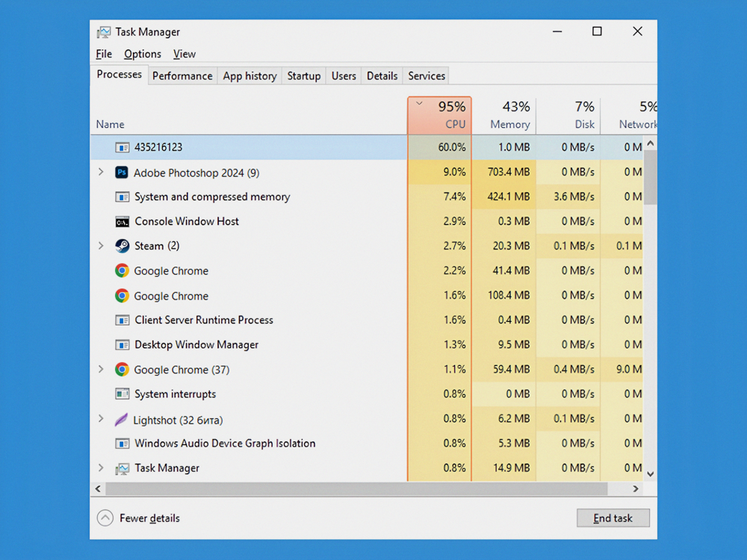Switch to the Performance tab

(x=182, y=76)
